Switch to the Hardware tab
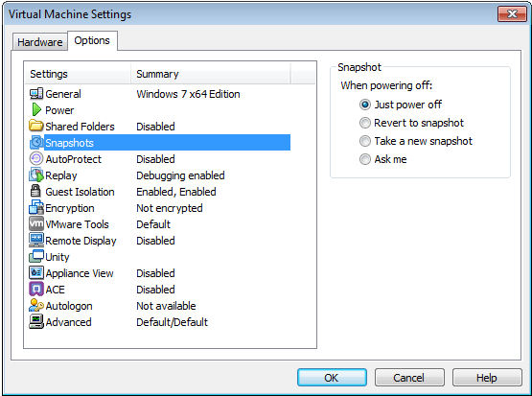This screenshot has height=396, width=532. 40,42
